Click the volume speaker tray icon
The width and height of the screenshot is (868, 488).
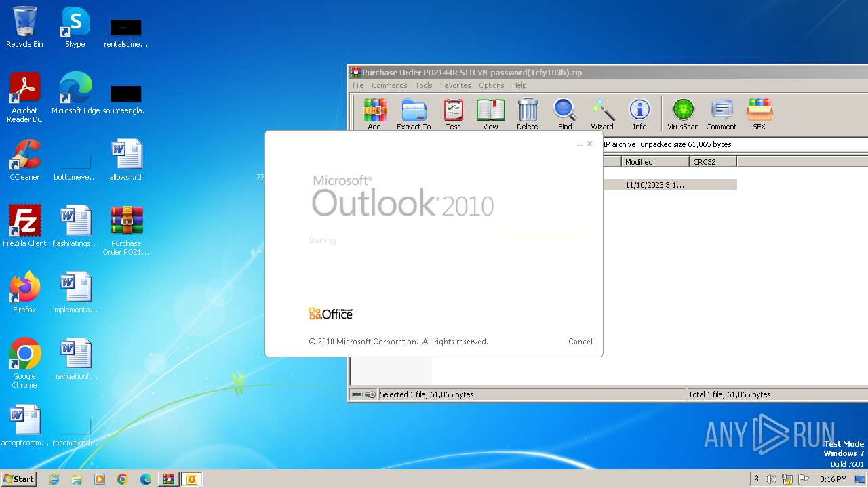[x=771, y=479]
